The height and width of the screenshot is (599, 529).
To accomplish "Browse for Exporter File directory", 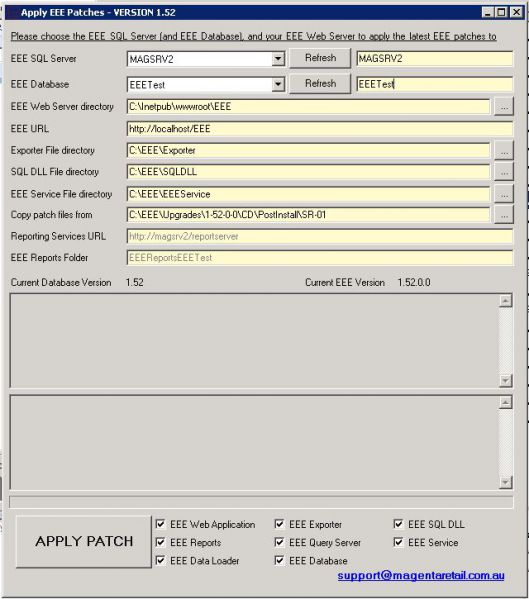I will [504, 151].
